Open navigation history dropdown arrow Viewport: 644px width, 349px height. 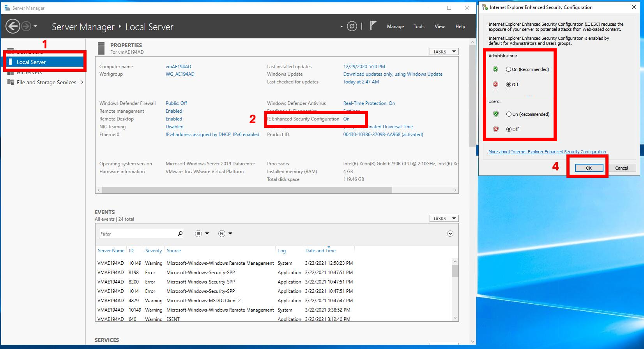35,27
